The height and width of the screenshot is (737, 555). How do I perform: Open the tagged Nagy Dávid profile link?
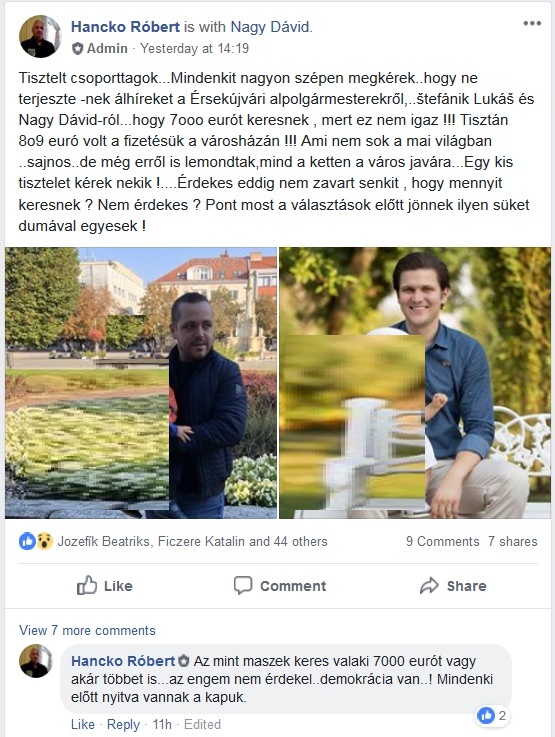pos(269,27)
